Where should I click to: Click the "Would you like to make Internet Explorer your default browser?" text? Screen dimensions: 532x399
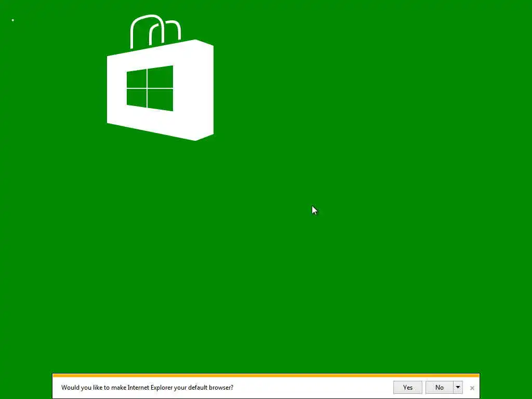tap(147, 388)
